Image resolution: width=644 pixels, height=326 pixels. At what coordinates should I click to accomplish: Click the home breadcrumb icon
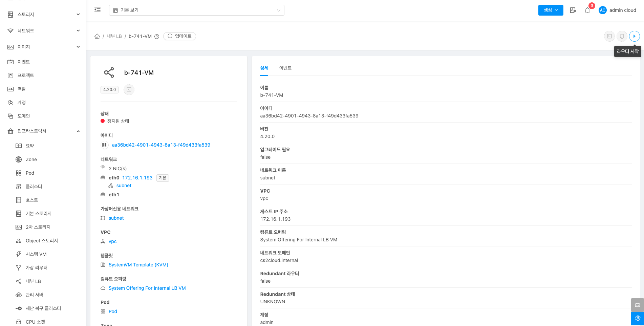(97, 36)
